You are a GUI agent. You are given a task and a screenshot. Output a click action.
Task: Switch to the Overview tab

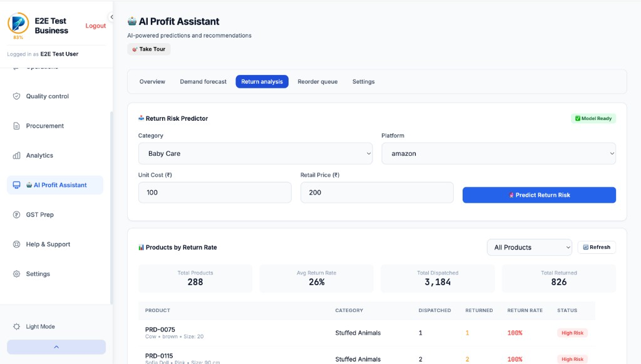tap(152, 82)
